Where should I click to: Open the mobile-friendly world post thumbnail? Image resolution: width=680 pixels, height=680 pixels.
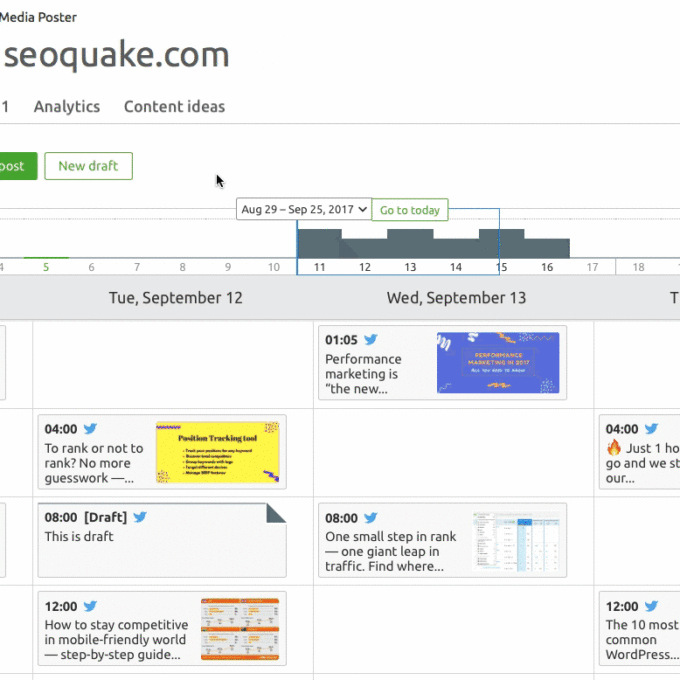point(239,628)
